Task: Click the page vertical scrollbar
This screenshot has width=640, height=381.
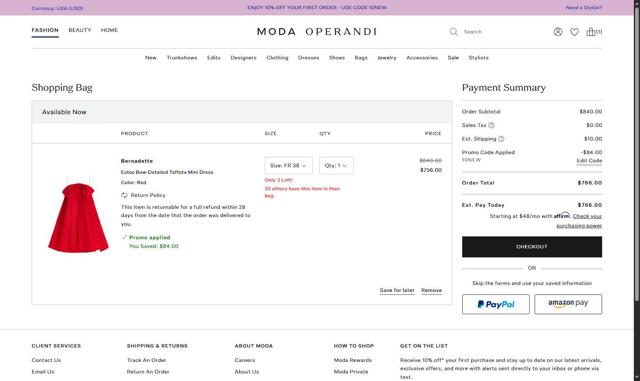Action: click(x=637, y=155)
